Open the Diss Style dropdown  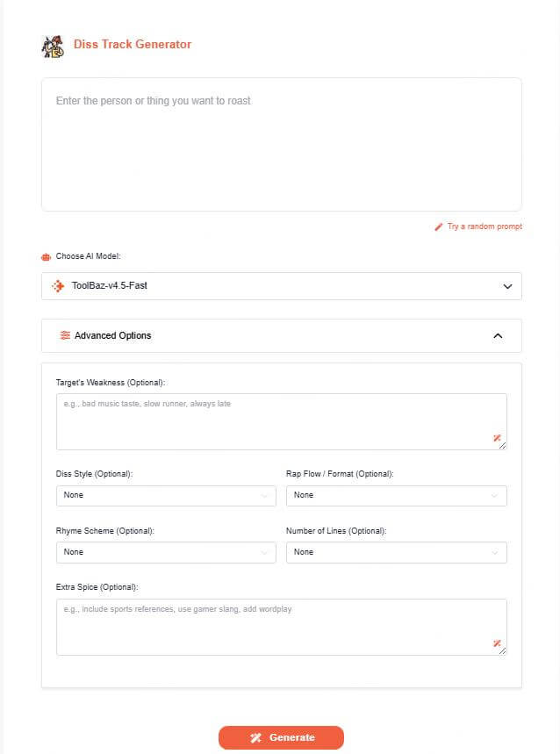click(166, 495)
